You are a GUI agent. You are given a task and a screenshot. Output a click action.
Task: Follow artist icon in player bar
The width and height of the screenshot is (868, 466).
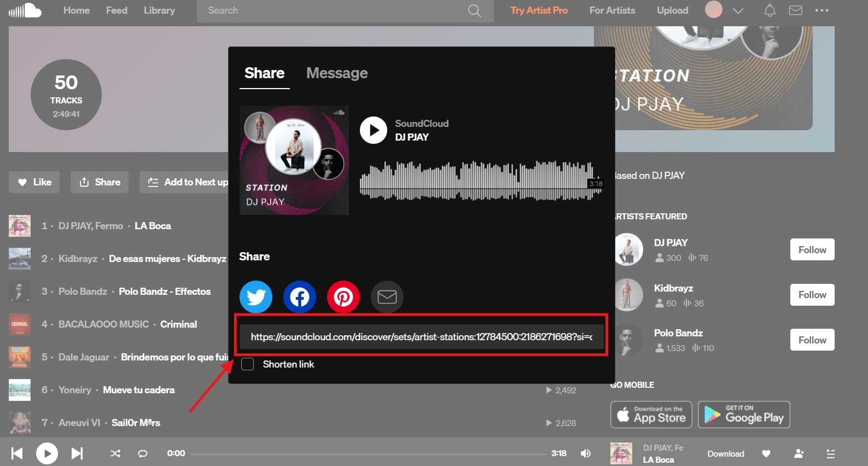point(799,453)
